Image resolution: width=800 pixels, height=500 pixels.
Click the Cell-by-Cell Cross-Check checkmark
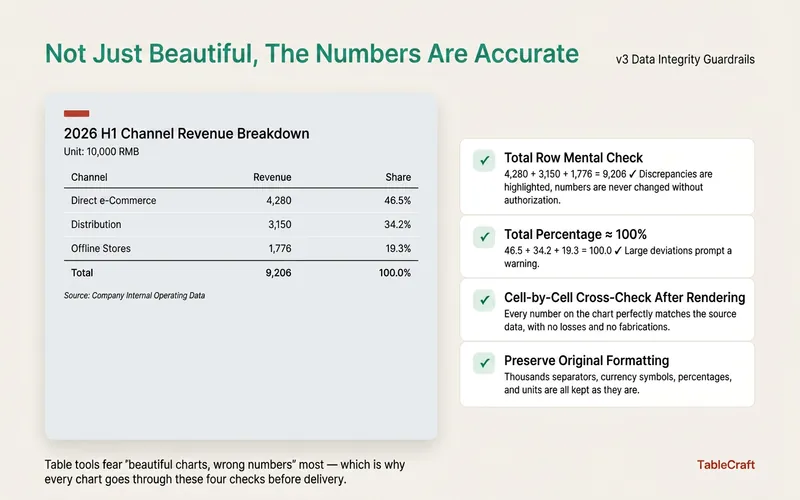[x=484, y=300]
